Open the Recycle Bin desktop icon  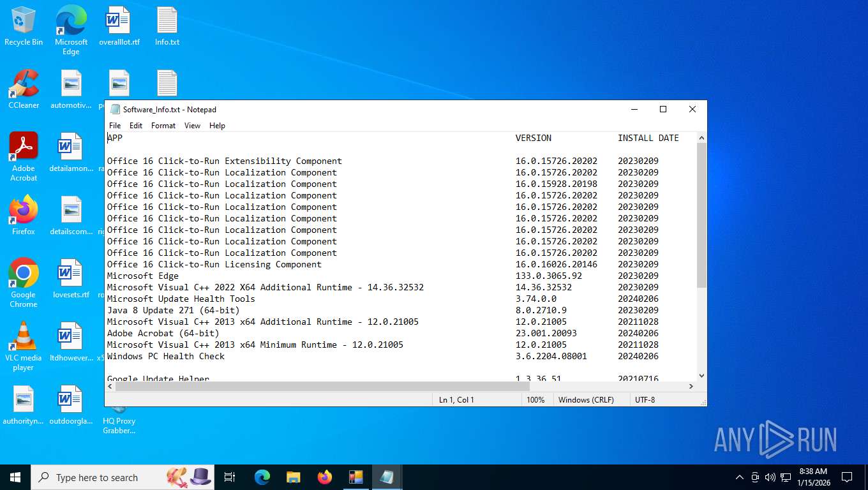[x=24, y=26]
